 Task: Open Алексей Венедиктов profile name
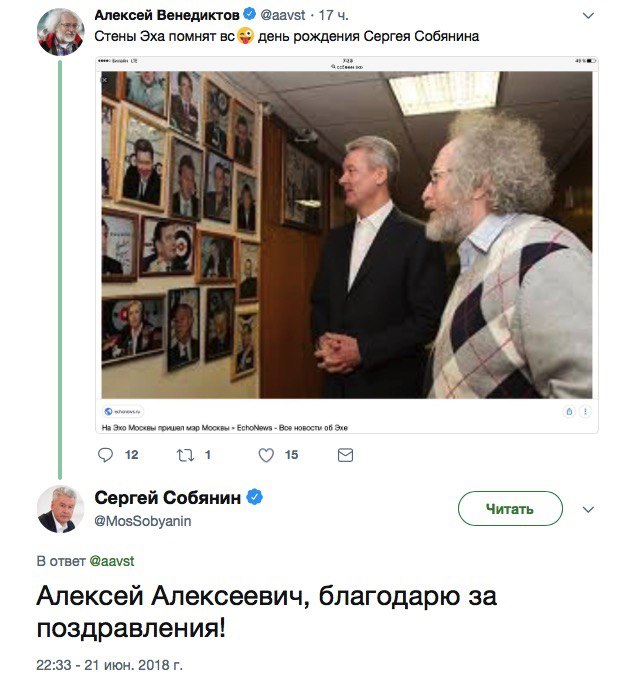pos(167,15)
